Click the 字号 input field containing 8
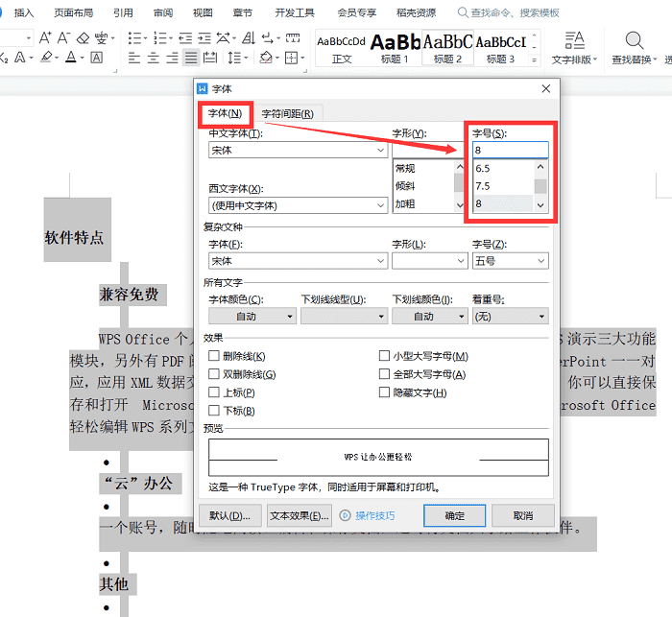This screenshot has width=672, height=617. pyautogui.click(x=511, y=150)
